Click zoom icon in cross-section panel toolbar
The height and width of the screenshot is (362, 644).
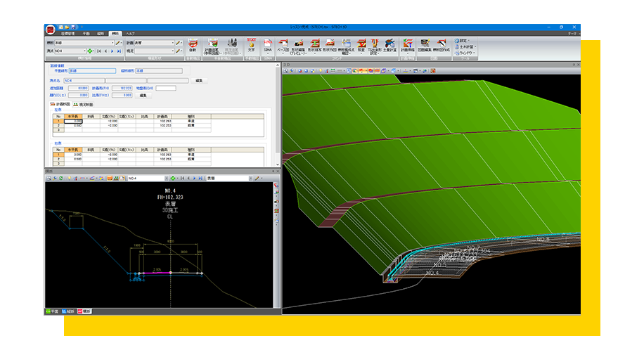[x=49, y=178]
